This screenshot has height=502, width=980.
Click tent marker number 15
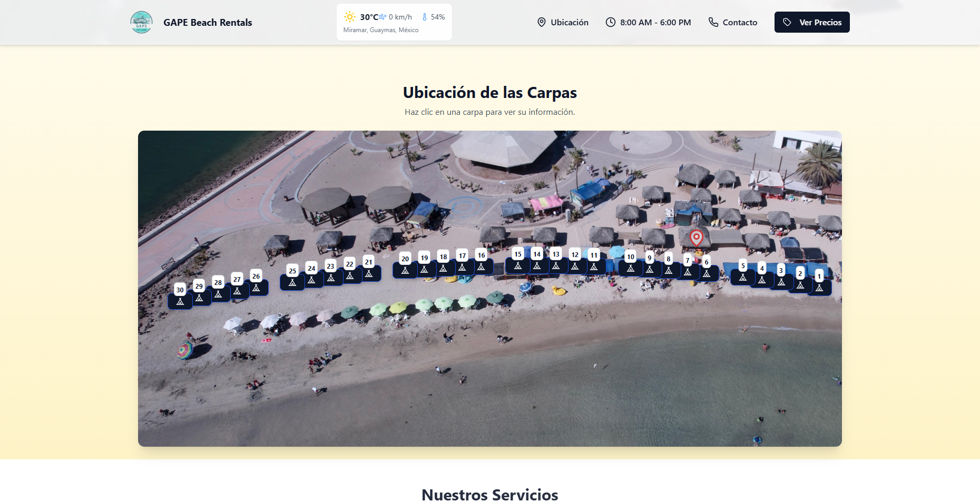click(x=518, y=265)
